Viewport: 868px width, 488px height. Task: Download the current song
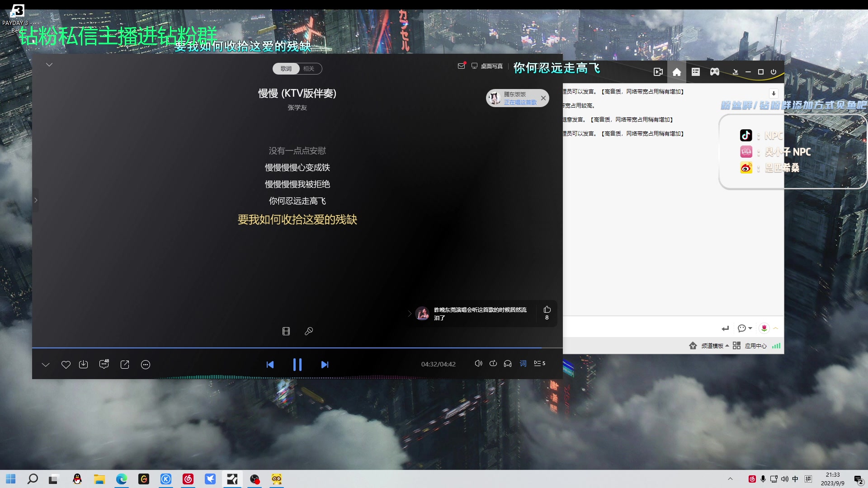[84, 365]
